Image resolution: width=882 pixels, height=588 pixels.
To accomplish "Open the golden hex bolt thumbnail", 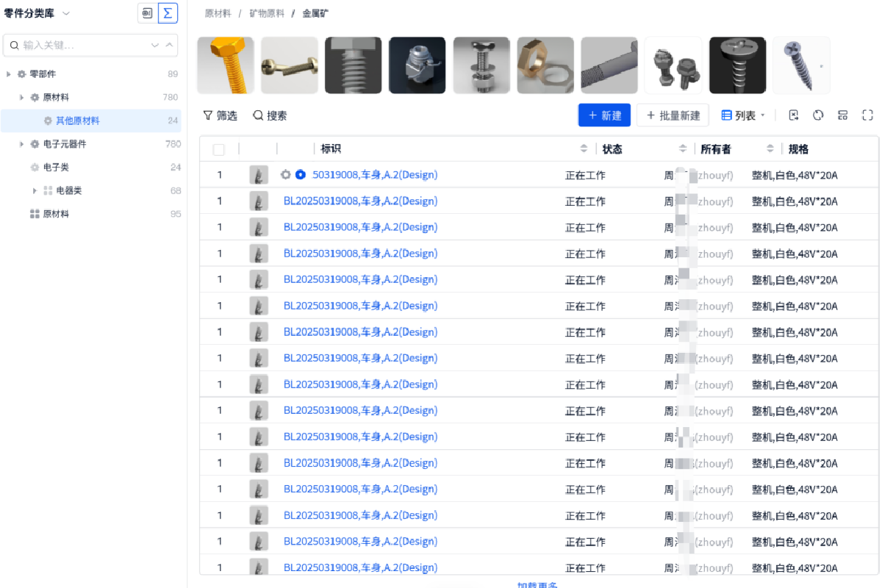I will 226,65.
